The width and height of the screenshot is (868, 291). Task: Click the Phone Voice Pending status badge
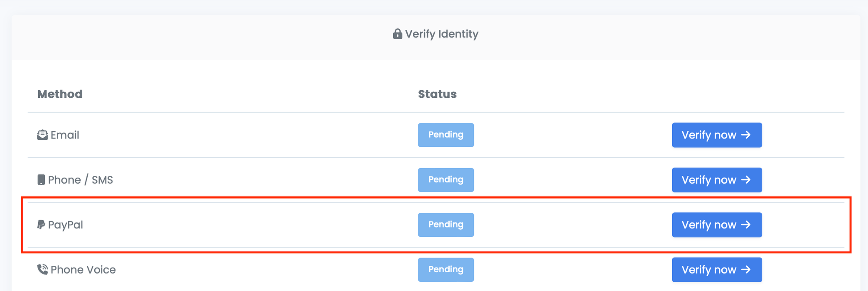[446, 270]
